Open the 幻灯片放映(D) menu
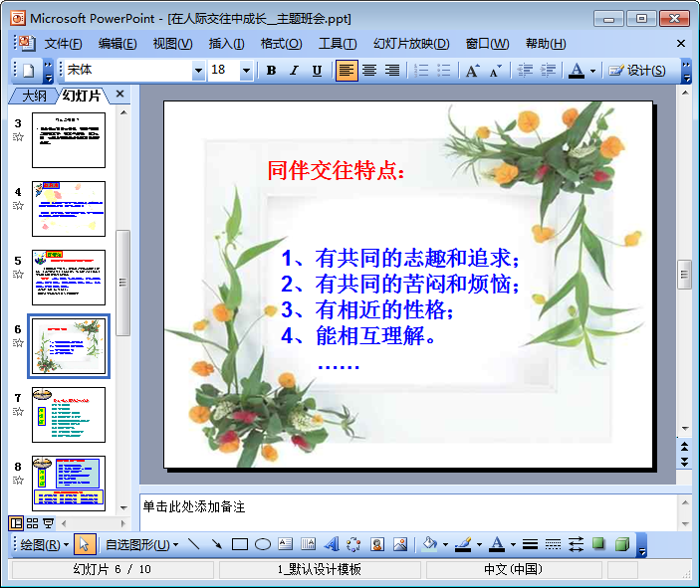Image resolution: width=700 pixels, height=588 pixels. pos(411,44)
